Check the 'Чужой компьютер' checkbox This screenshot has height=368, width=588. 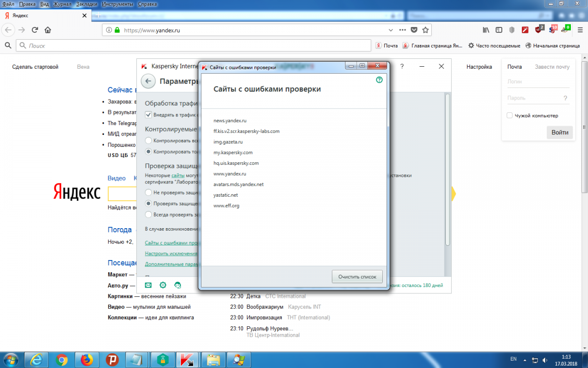[x=510, y=116]
